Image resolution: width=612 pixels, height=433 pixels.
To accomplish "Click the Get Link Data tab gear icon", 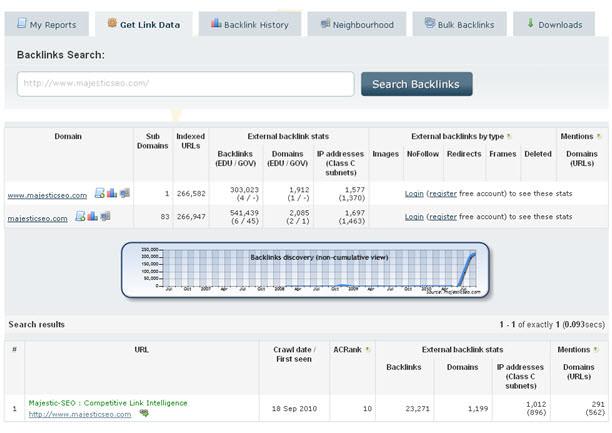I will coord(112,23).
